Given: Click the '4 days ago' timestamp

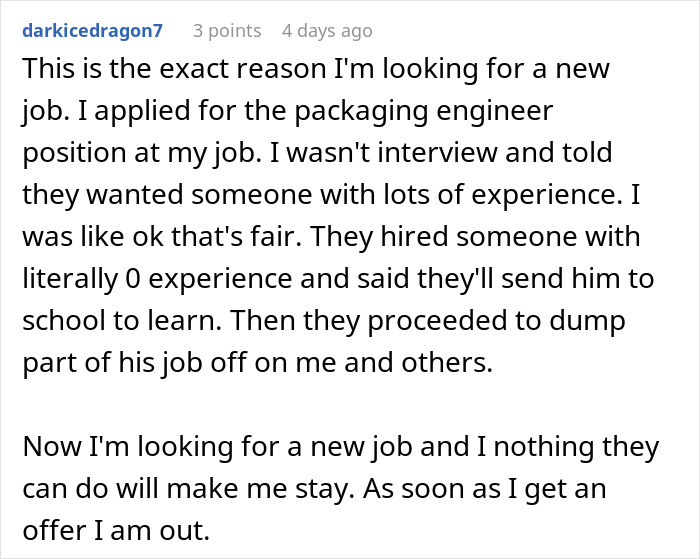Looking at the screenshot, I should tap(327, 31).
